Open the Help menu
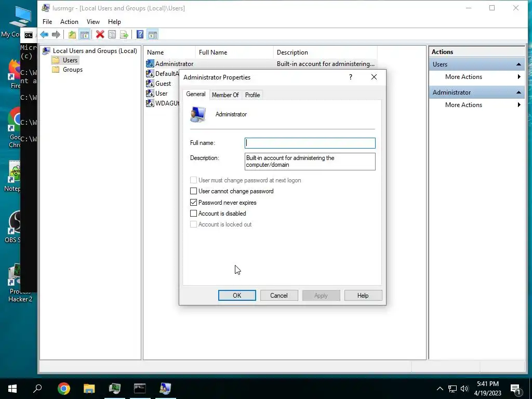This screenshot has height=399, width=532. click(x=114, y=22)
